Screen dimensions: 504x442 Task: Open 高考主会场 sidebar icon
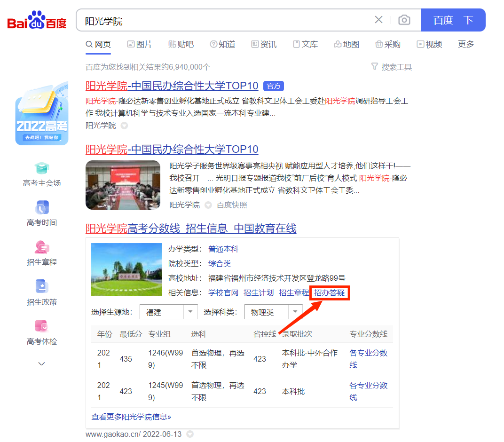tap(42, 168)
